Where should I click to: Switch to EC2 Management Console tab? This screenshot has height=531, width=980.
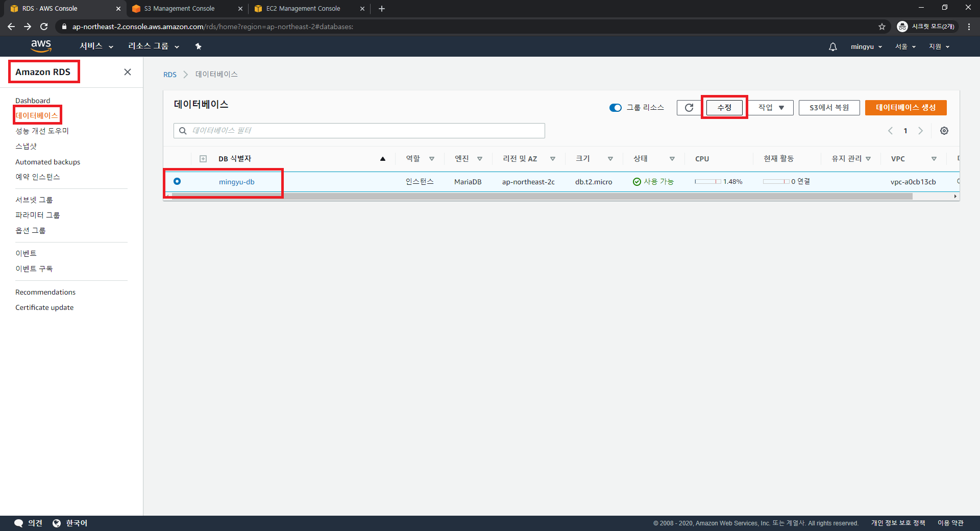[x=309, y=9]
